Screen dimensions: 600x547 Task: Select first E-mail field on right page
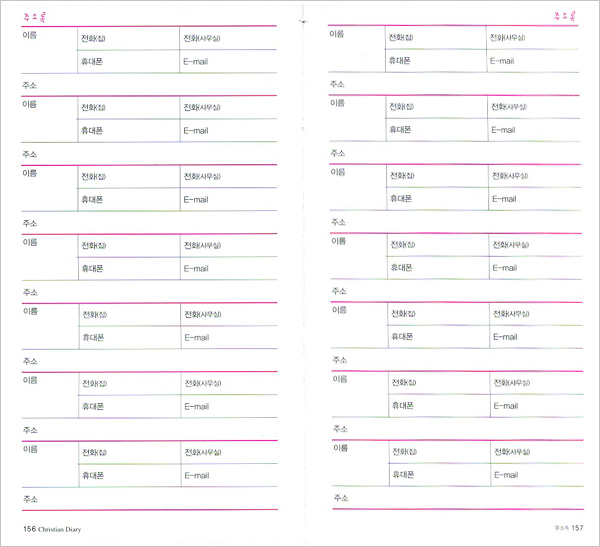[533, 60]
